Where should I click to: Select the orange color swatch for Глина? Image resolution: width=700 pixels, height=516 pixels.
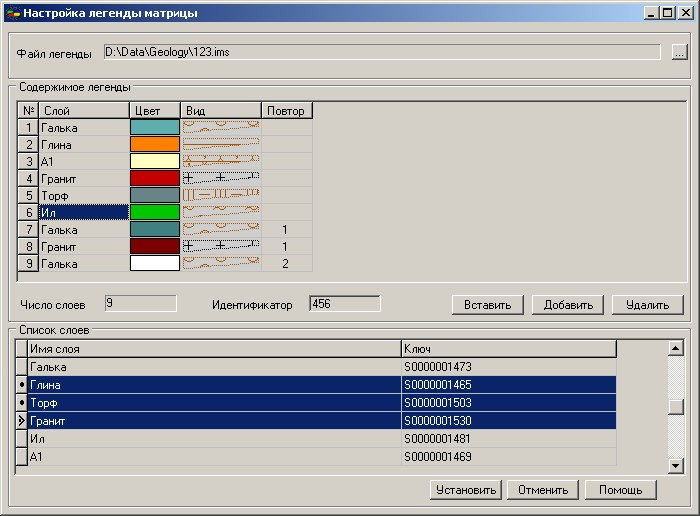[x=155, y=145]
